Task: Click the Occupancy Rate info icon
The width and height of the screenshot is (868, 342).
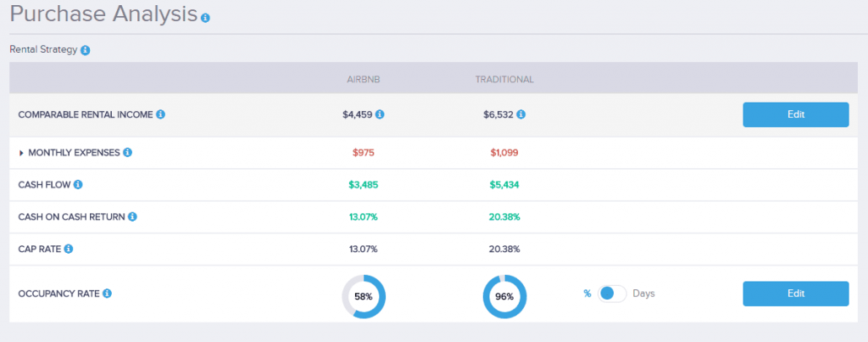Action: (x=108, y=294)
